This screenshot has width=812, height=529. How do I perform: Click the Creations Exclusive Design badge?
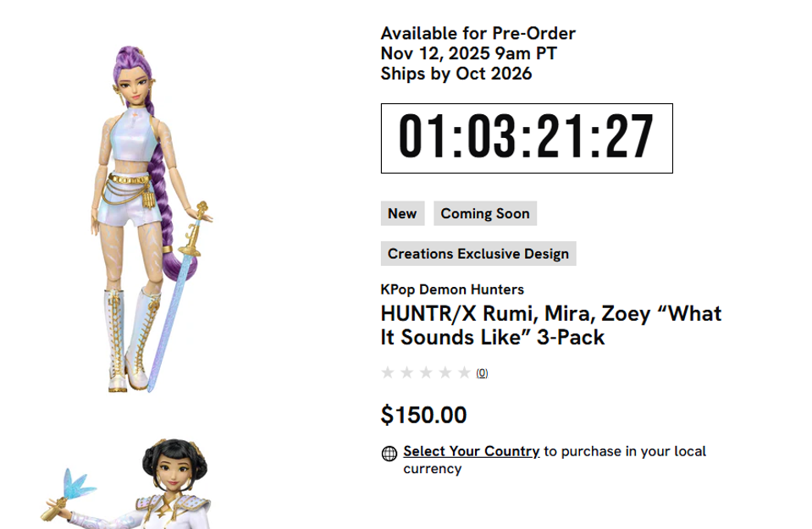479,253
